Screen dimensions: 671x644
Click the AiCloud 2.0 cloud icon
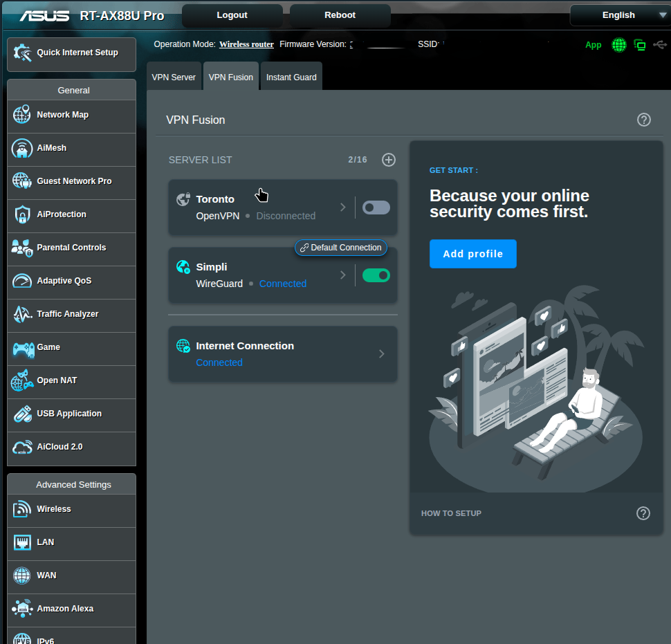(22, 447)
